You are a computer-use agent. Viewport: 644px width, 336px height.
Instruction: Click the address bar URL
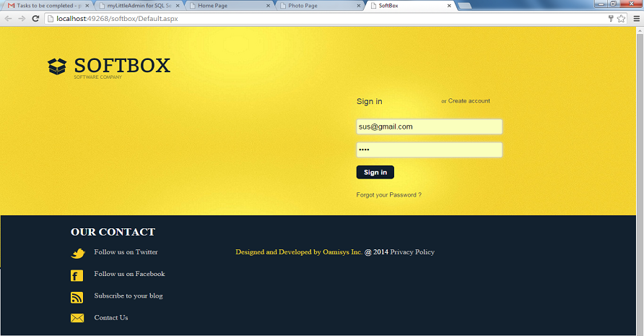117,19
